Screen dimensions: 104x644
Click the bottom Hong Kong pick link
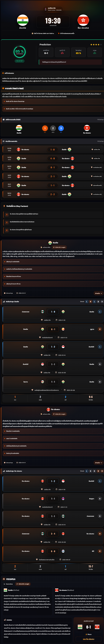click(x=88, y=639)
